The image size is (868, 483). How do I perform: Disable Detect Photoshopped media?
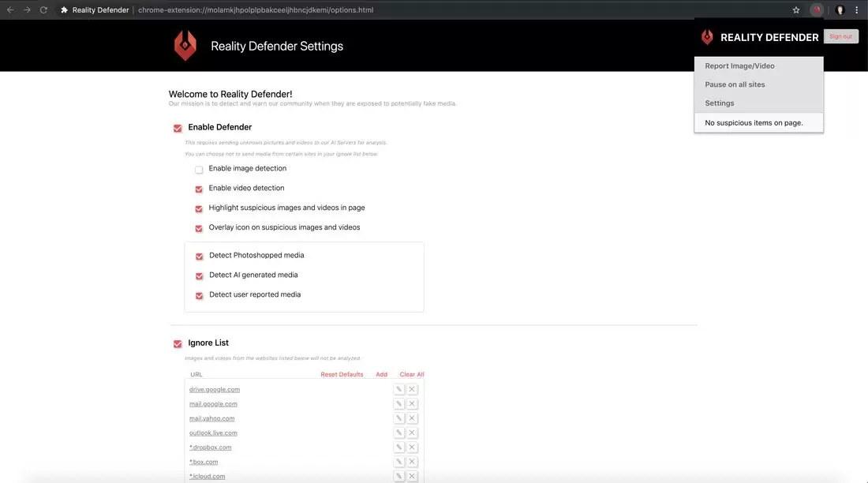point(200,256)
